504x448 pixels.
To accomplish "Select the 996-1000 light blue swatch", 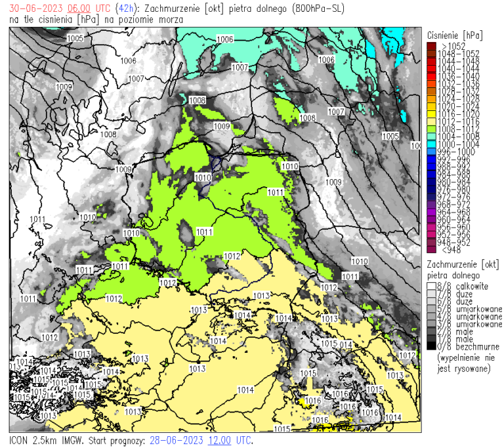I will tap(431, 152).
